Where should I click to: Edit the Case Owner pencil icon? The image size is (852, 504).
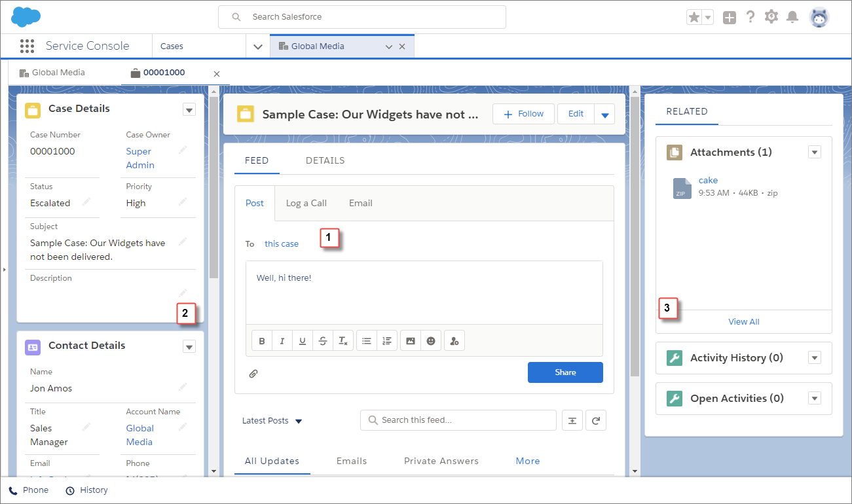coord(183,150)
